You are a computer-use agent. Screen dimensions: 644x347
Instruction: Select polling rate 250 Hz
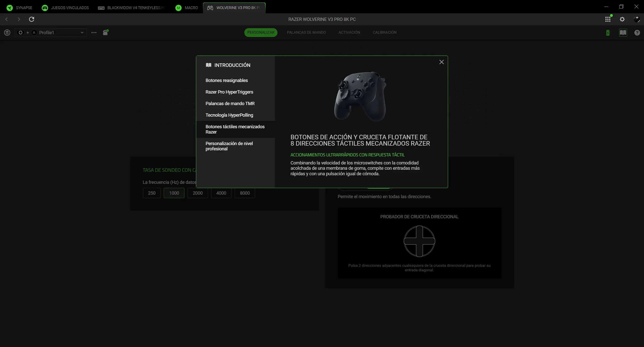pyautogui.click(x=151, y=193)
